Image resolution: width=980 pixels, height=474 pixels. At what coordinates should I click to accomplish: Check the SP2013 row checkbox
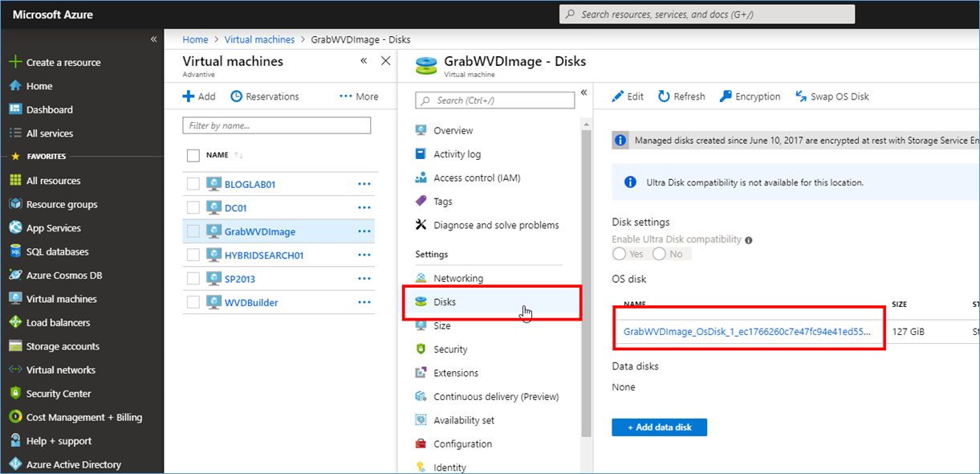pos(193,279)
